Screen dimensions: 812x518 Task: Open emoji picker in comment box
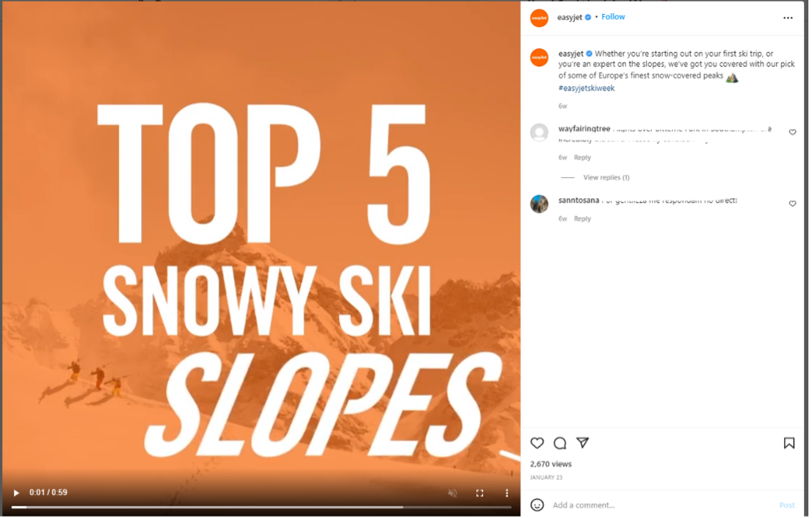(x=537, y=505)
